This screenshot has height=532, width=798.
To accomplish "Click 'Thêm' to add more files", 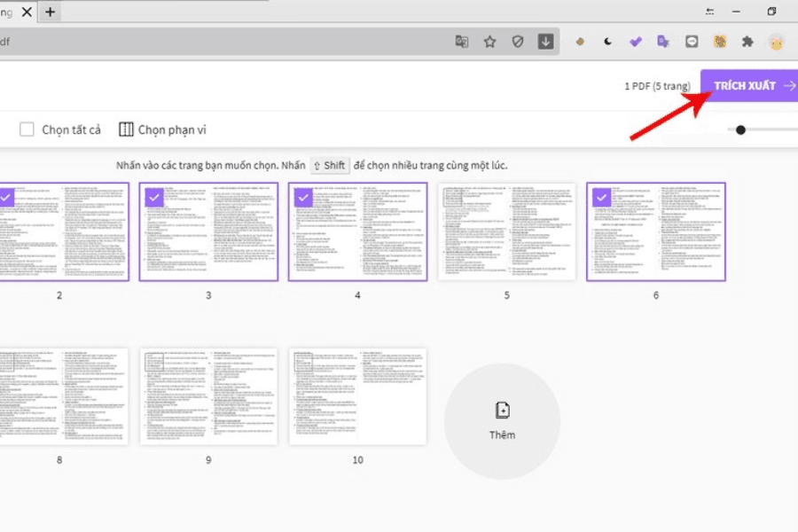I will click(502, 420).
